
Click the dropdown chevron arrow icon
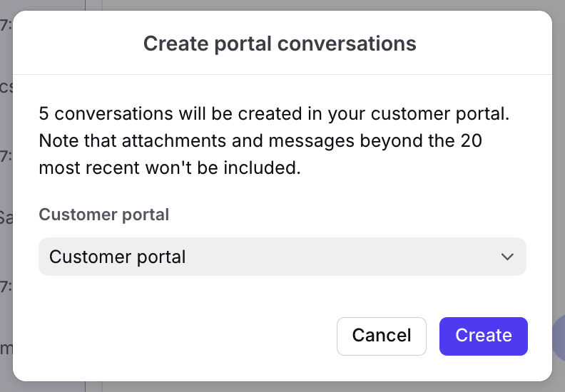507,257
